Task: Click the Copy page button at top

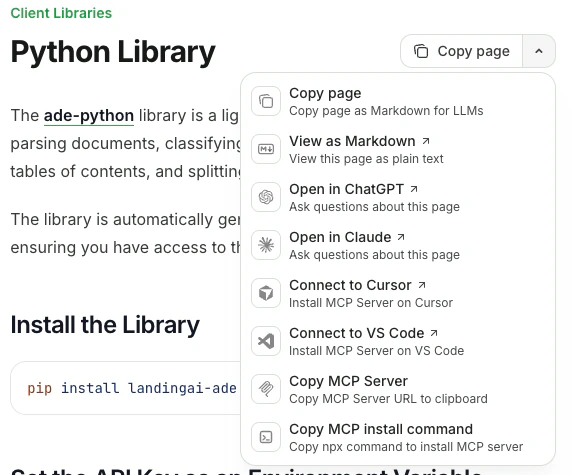Action: click(x=461, y=51)
